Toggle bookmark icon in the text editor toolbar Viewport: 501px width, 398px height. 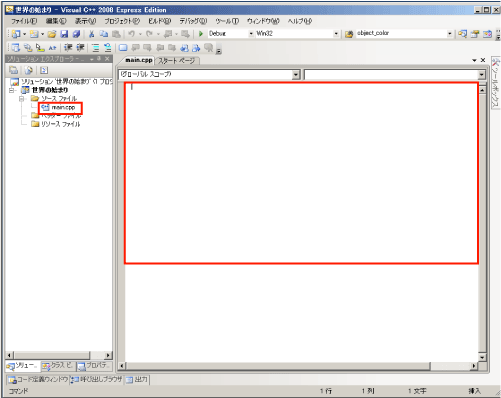(123, 48)
